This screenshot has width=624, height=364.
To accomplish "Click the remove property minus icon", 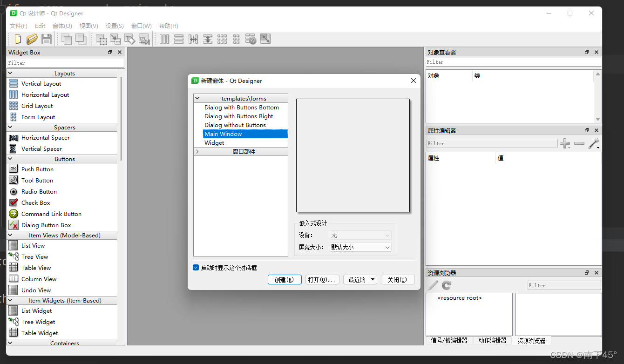I will coord(579,143).
